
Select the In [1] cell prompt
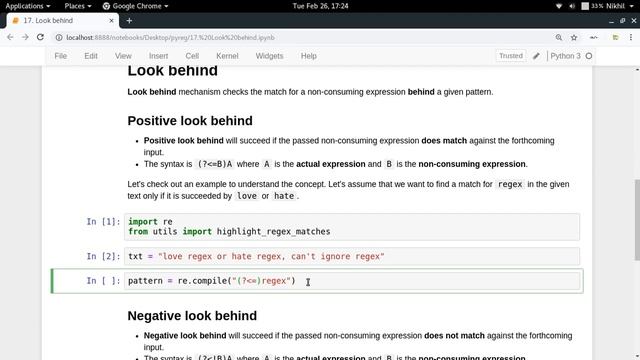(x=103, y=222)
